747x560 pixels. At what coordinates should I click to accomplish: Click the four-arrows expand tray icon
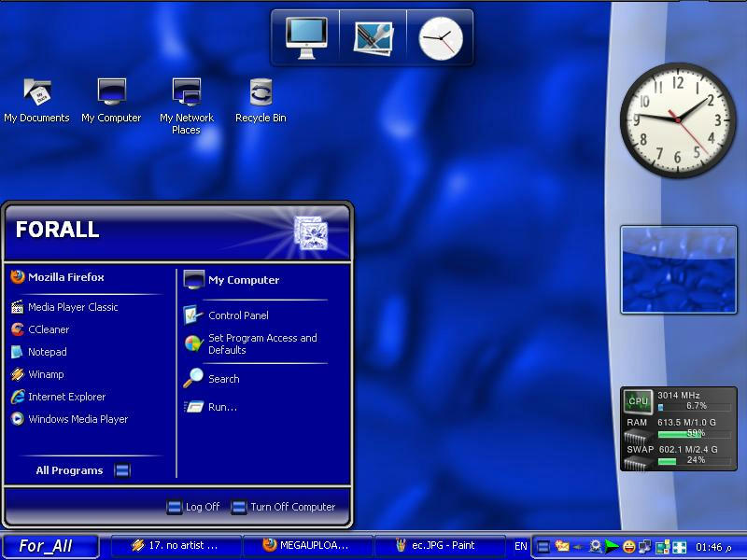pos(680,547)
